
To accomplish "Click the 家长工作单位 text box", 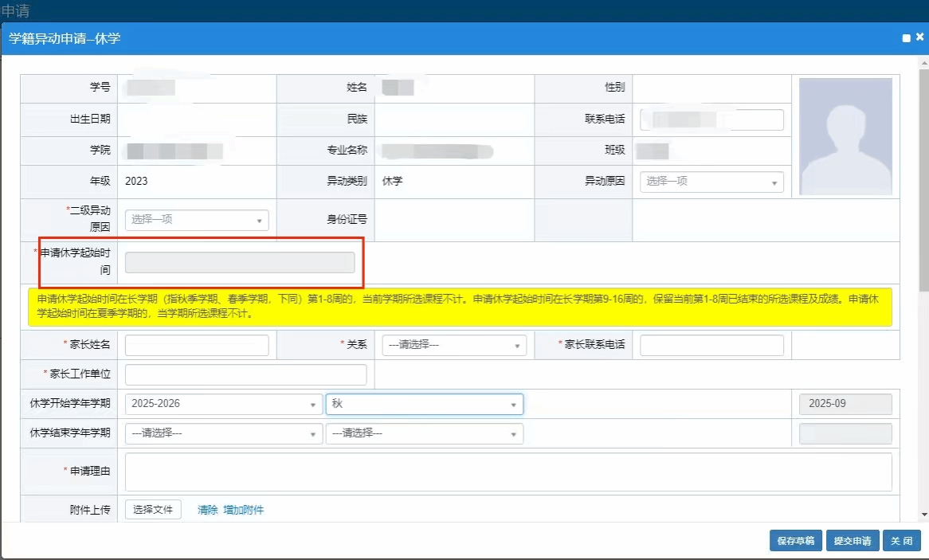I will coord(245,374).
